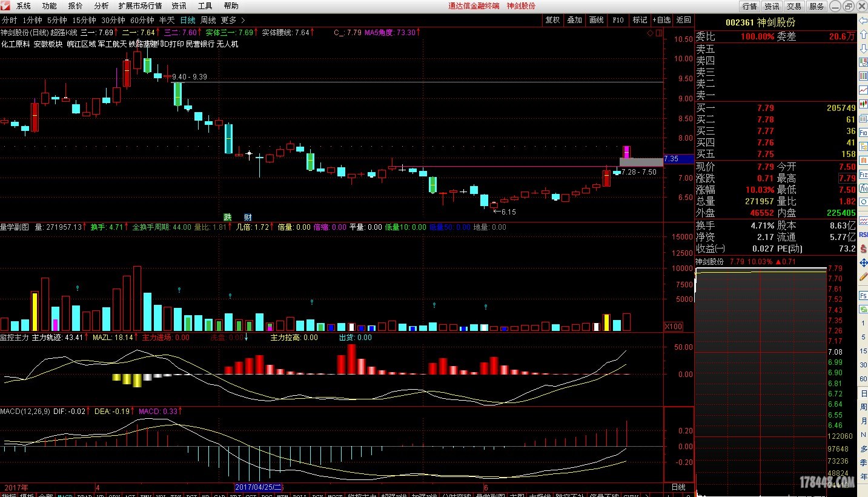The height and width of the screenshot is (497, 868).
Task: Click the f(x) formula icon in sidebar
Action: (x=863, y=190)
